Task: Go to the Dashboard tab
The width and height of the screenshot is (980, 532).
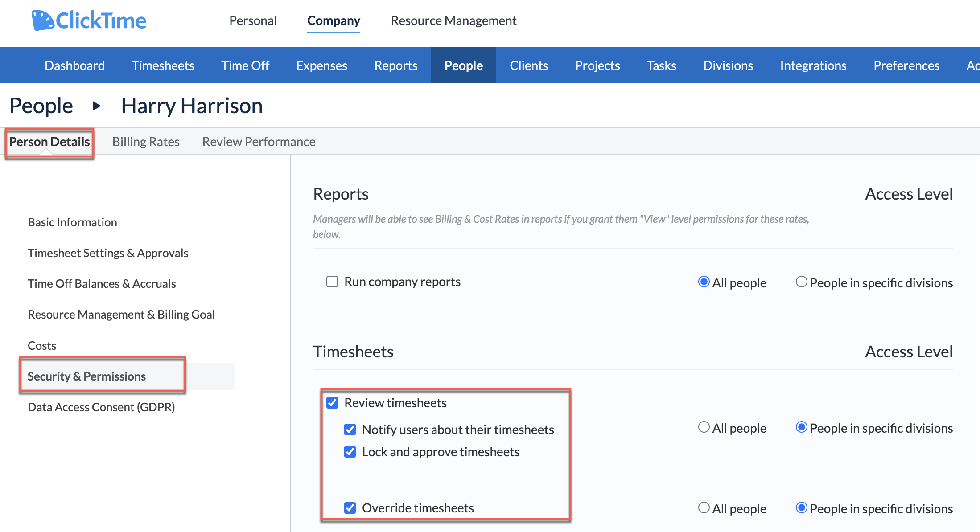Action: tap(75, 65)
